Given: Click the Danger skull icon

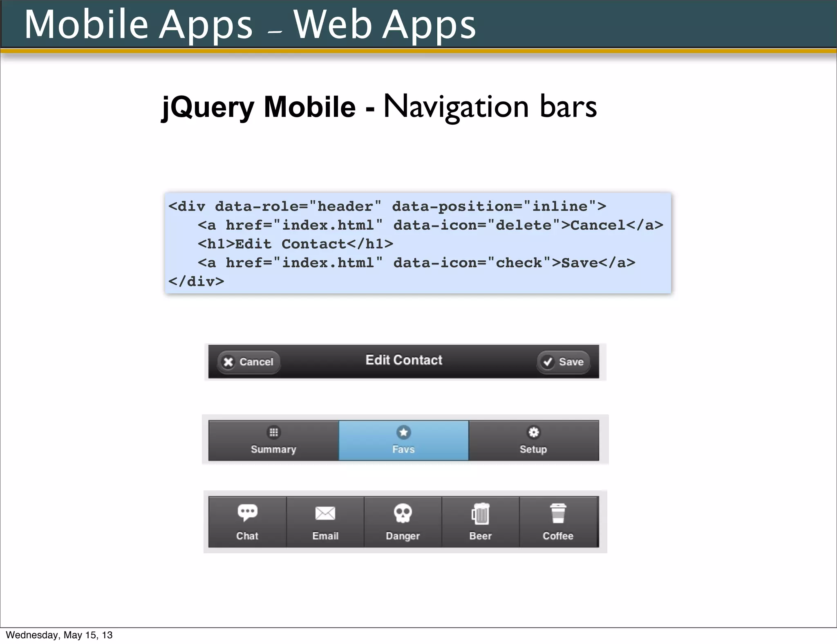Looking at the screenshot, I should (403, 513).
